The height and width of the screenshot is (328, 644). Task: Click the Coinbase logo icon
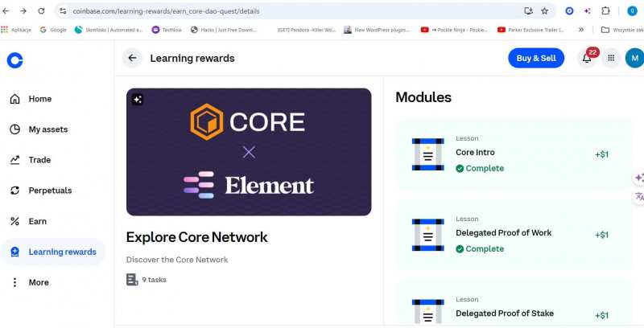pos(14,59)
